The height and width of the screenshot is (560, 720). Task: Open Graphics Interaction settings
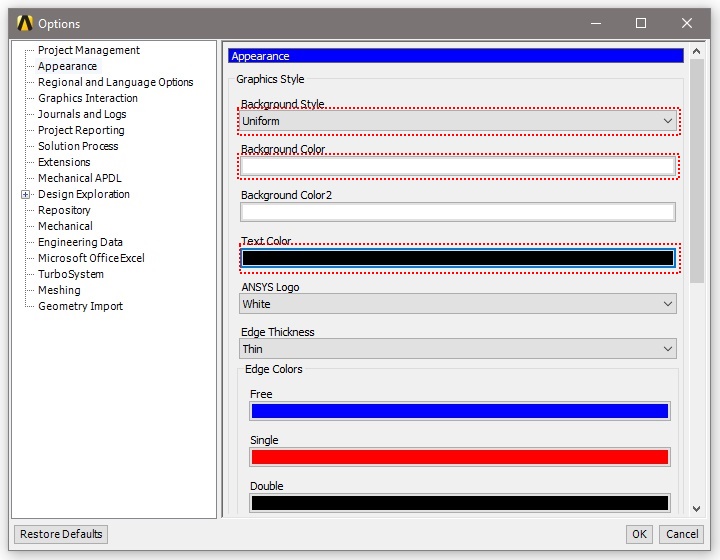pyautogui.click(x=88, y=98)
